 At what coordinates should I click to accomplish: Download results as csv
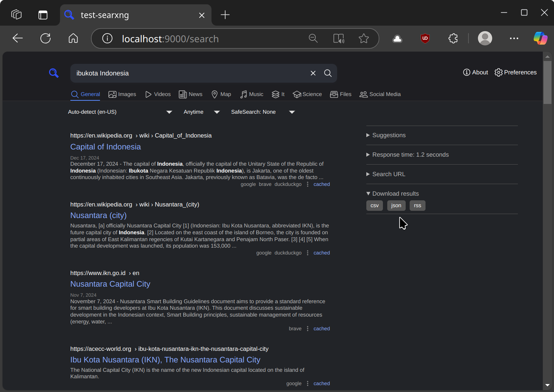click(375, 206)
